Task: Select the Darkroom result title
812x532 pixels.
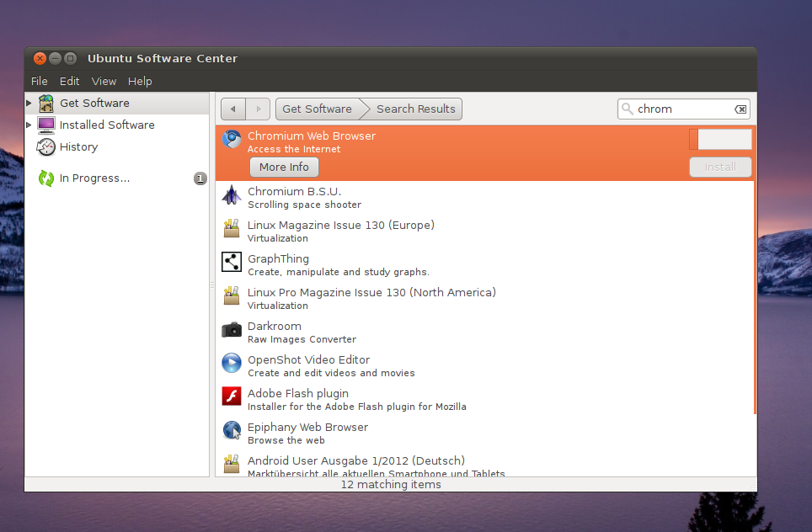Action: coord(275,326)
